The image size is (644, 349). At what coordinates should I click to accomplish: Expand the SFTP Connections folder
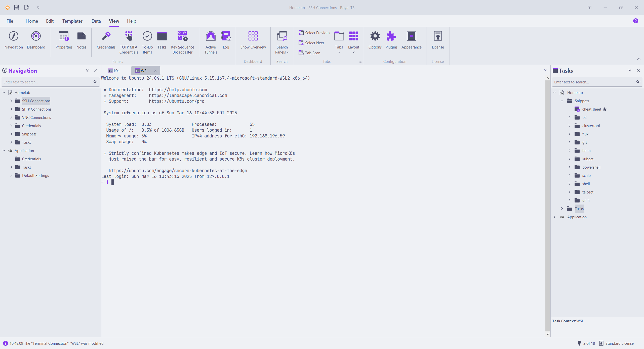(x=11, y=109)
